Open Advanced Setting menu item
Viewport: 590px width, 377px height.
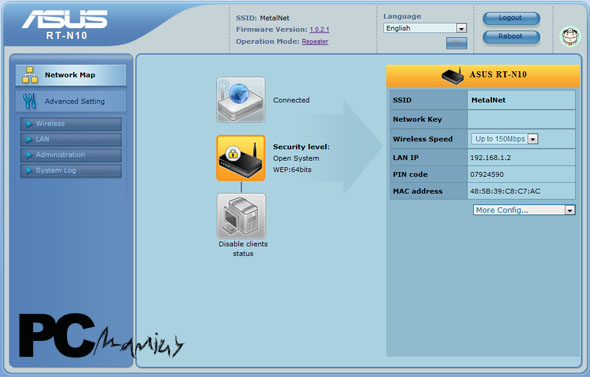tap(71, 101)
